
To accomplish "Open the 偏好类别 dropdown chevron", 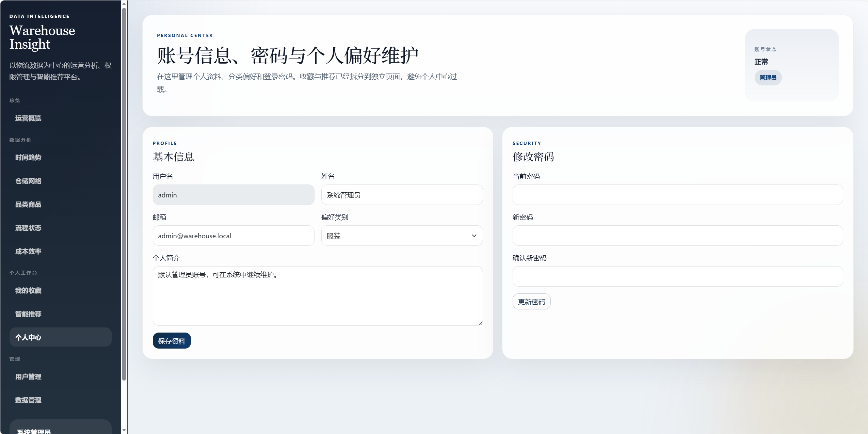I will click(474, 236).
